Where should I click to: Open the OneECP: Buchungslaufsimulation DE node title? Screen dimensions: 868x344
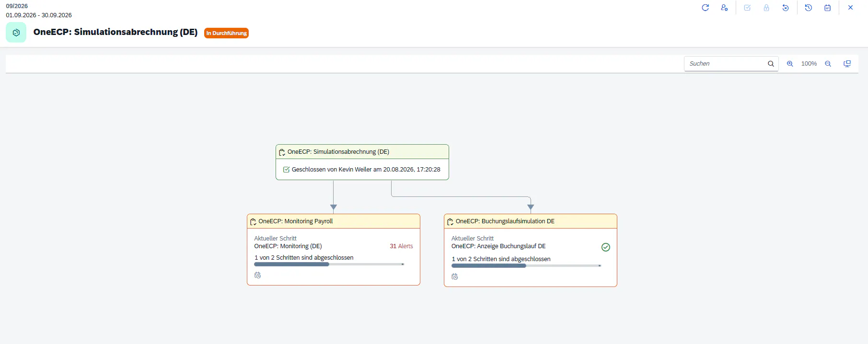(505, 221)
